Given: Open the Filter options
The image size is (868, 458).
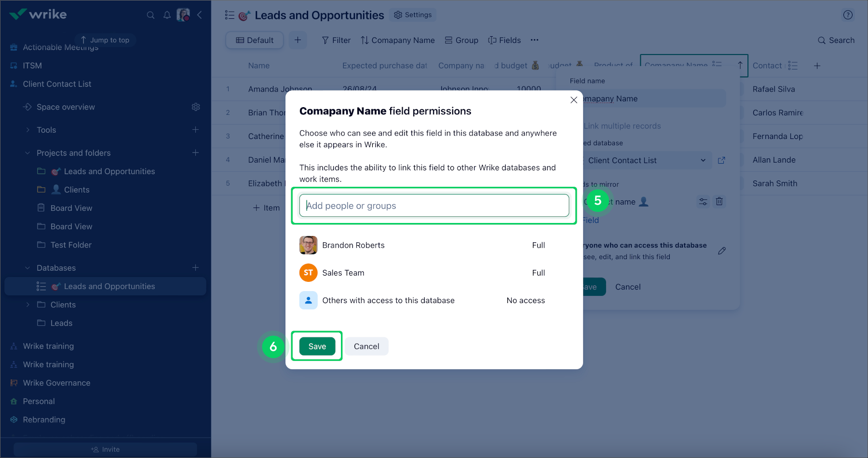Looking at the screenshot, I should (336, 40).
